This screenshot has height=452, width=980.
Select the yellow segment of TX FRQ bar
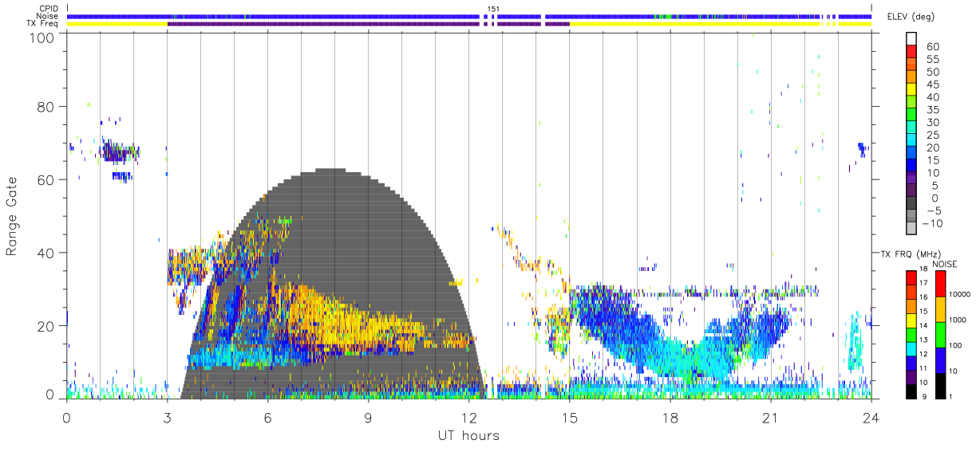911,320
